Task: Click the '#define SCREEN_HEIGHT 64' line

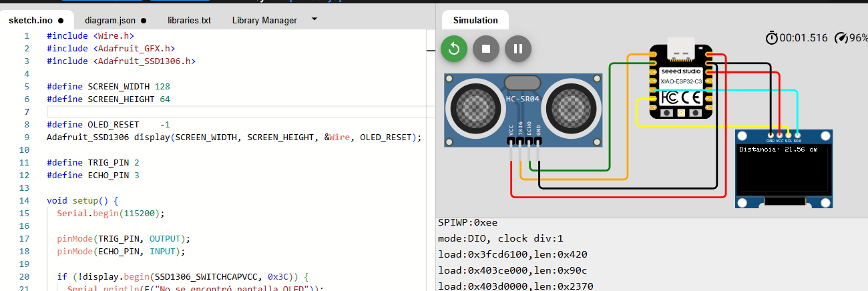Action: pos(108,99)
